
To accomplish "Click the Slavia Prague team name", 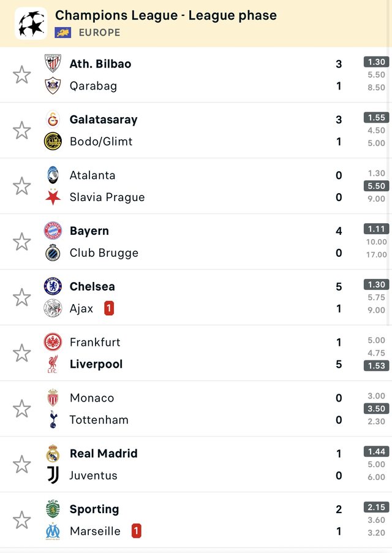I will tap(107, 197).
